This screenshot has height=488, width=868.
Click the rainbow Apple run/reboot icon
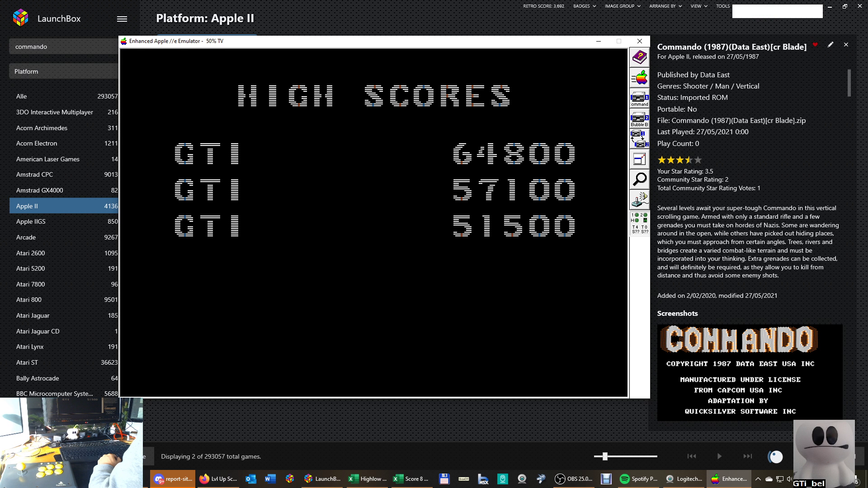coord(639,78)
